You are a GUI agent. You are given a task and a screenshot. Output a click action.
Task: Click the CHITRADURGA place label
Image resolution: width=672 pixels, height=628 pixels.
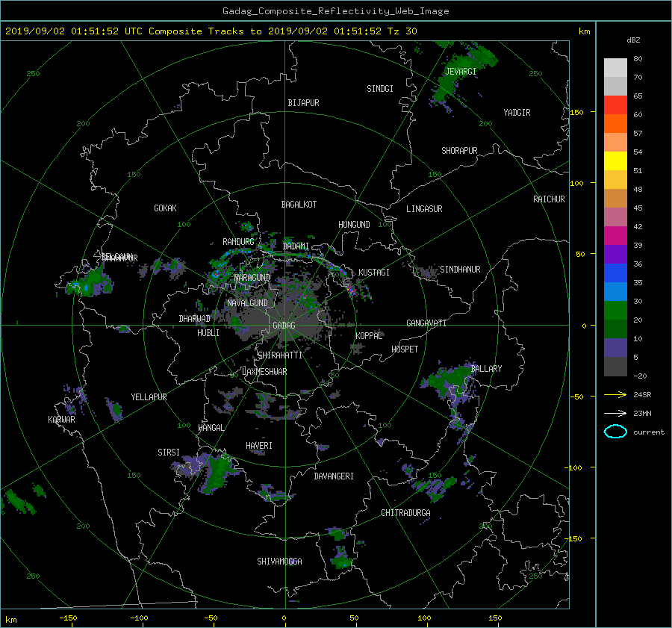[x=406, y=512]
